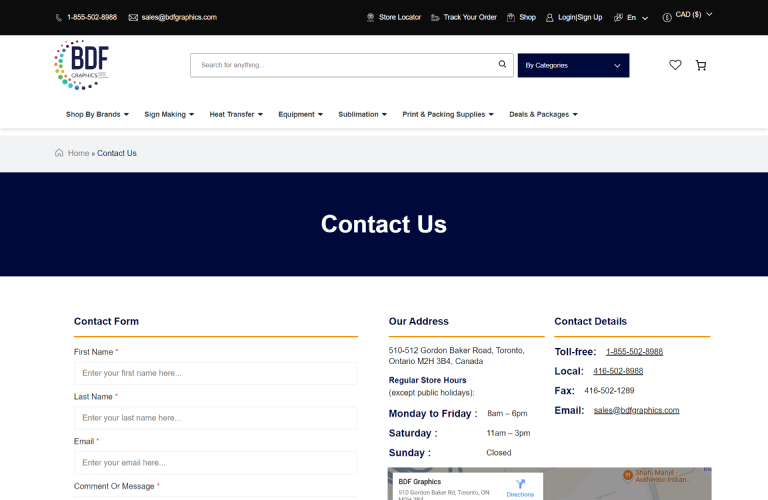
Task: Click fax number 416-502-1289
Action: click(609, 391)
